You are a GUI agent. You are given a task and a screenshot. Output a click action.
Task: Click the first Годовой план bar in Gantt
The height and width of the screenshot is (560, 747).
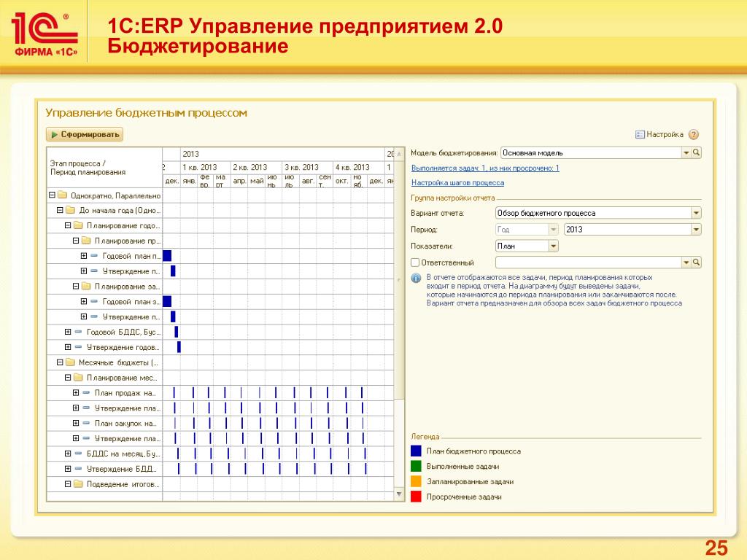click(x=167, y=256)
